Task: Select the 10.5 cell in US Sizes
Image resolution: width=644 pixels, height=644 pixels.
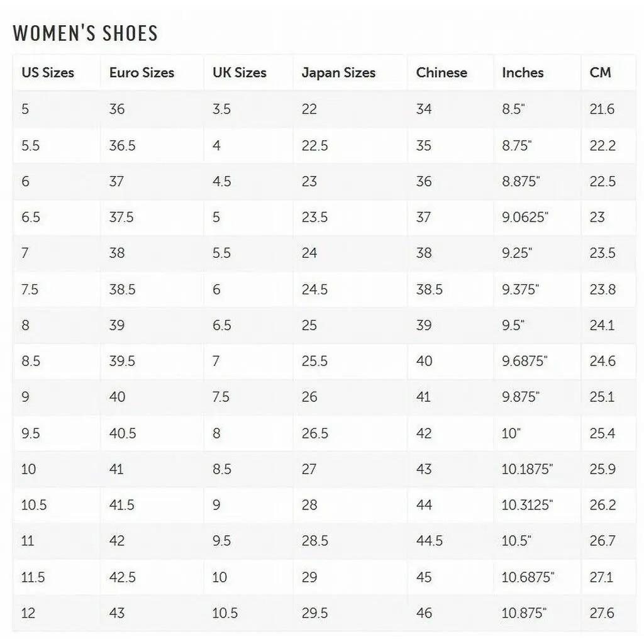Action: [34, 505]
